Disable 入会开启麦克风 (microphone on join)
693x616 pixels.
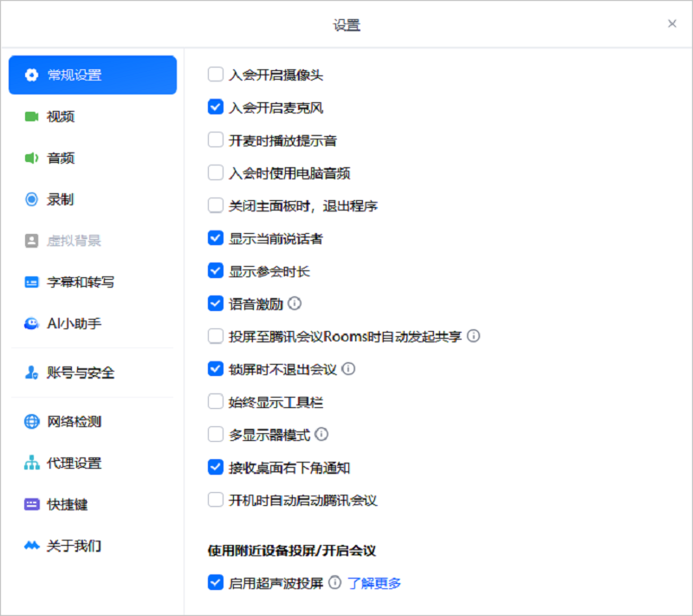tap(215, 107)
